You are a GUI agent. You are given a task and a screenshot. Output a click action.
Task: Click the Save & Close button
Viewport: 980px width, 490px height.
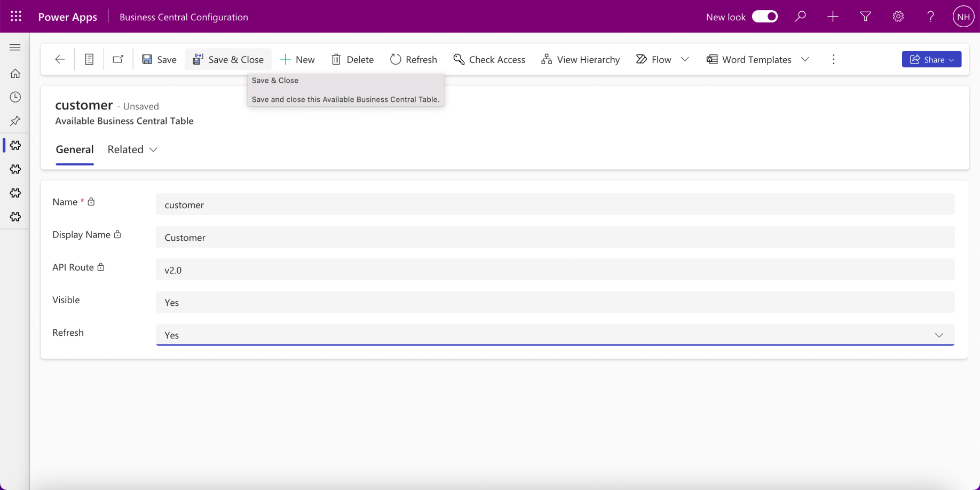click(228, 59)
